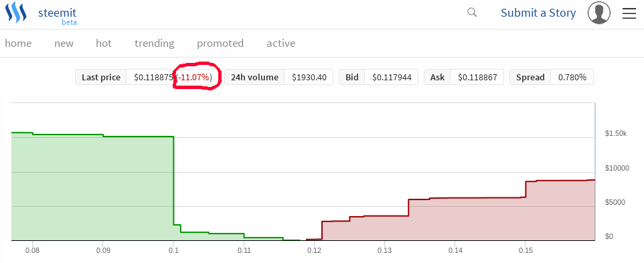Click the $1.50k axis label

click(616, 133)
